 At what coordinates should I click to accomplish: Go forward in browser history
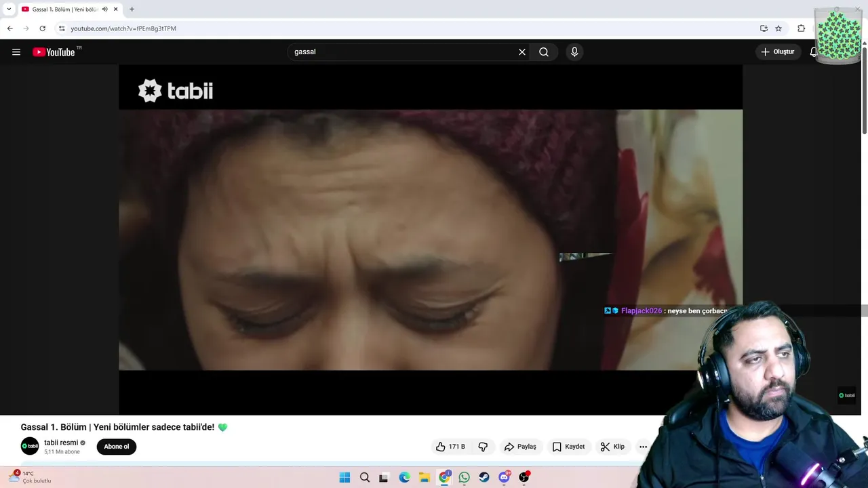[x=26, y=28]
